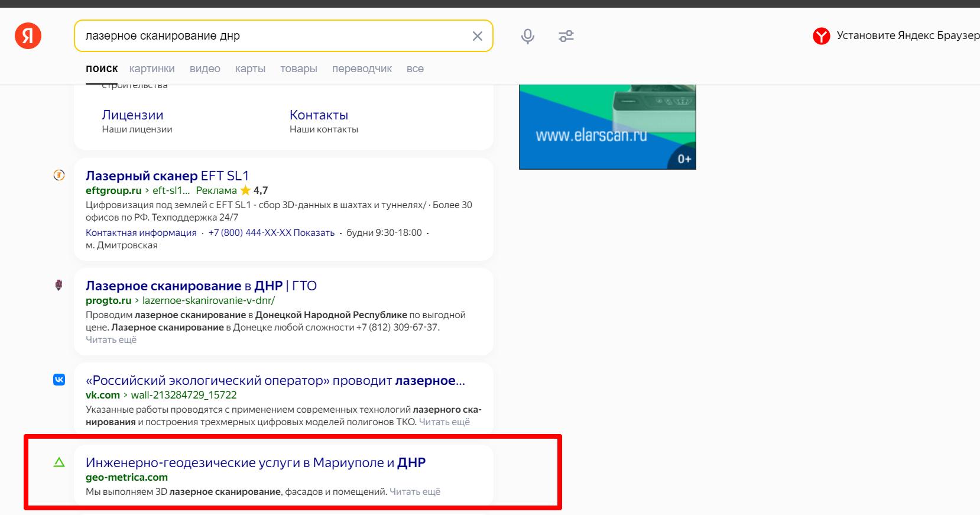Image resolution: width=980 pixels, height=515 pixels.
Task: Open Установите Яндекс Браузер link
Action: coord(908,35)
